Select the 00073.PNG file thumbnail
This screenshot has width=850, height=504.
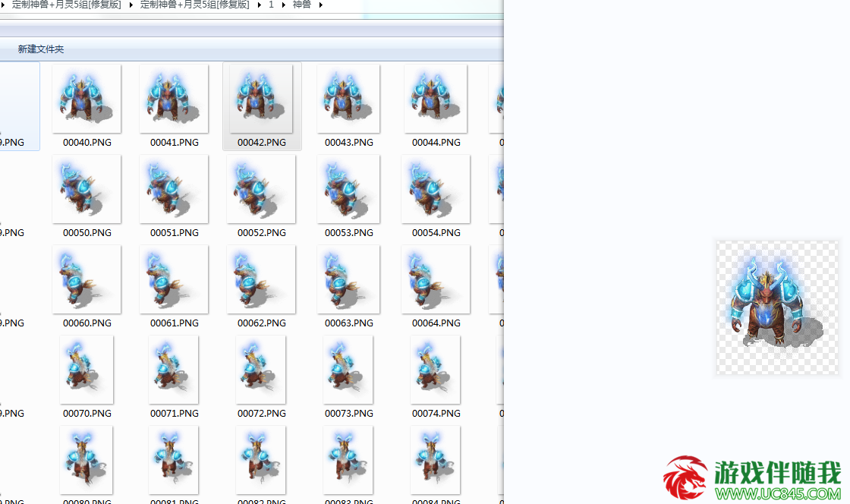point(348,370)
